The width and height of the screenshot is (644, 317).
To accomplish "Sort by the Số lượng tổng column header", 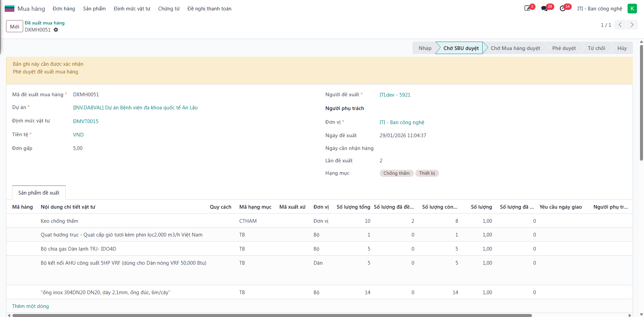I will (353, 207).
